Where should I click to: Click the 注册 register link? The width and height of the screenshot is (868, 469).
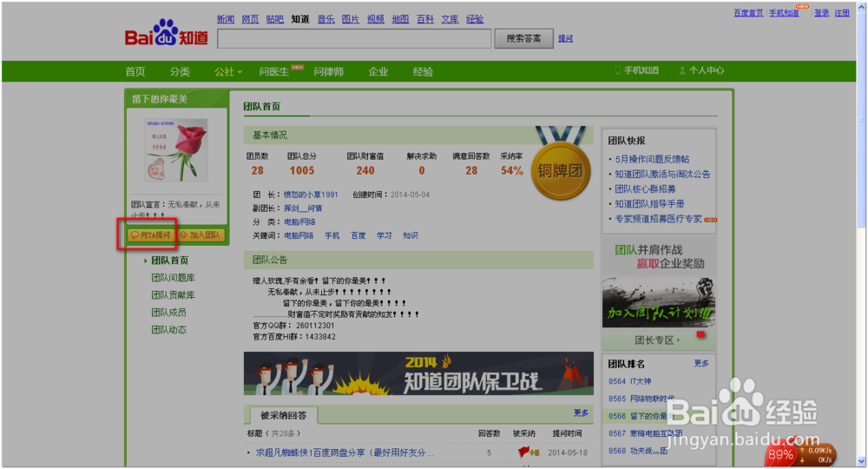coord(842,13)
